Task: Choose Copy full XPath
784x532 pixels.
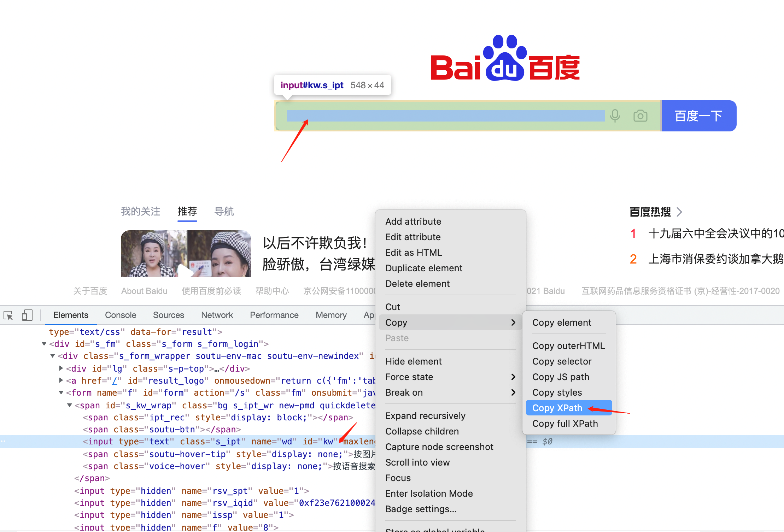Action: pyautogui.click(x=565, y=424)
